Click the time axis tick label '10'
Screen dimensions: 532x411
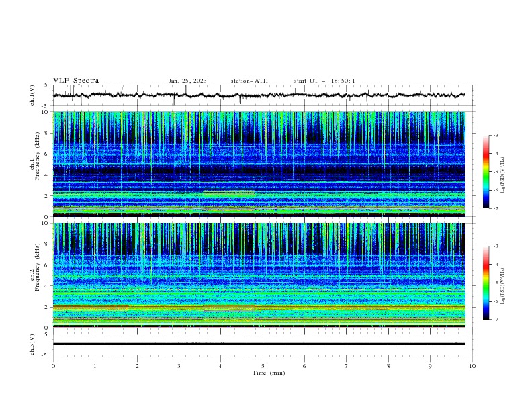[x=472, y=366]
